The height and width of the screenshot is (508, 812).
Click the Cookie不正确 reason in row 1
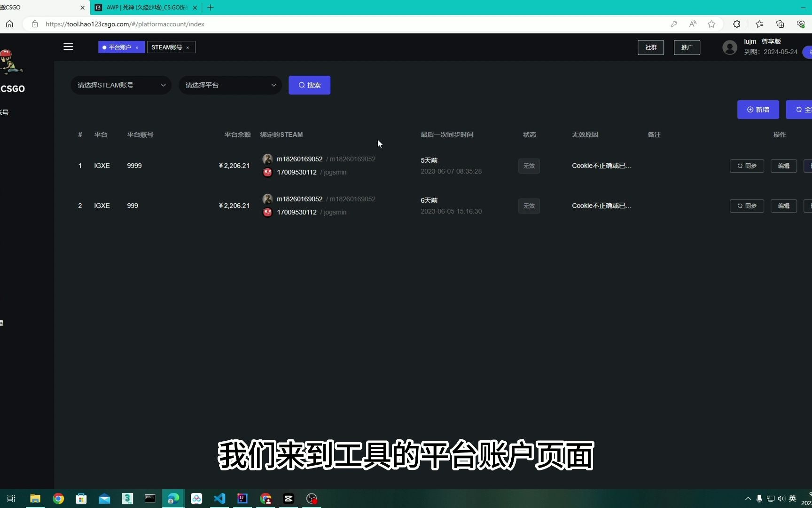coord(601,166)
